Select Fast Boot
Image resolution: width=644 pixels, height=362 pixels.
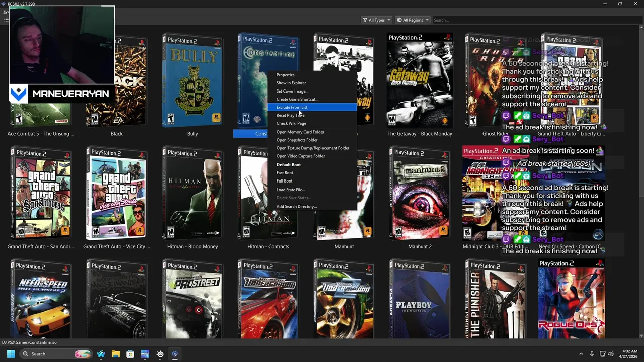(x=312, y=172)
